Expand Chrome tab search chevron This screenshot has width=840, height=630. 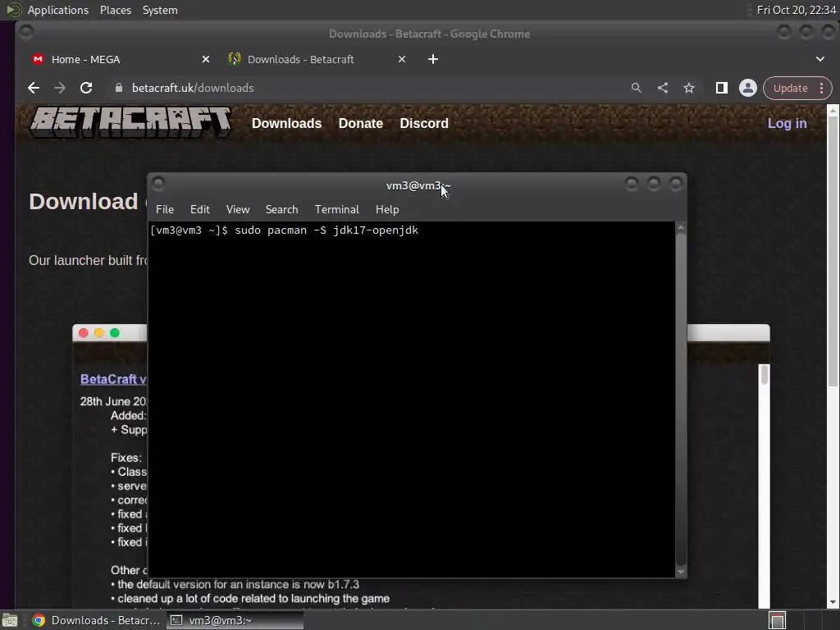(x=820, y=59)
